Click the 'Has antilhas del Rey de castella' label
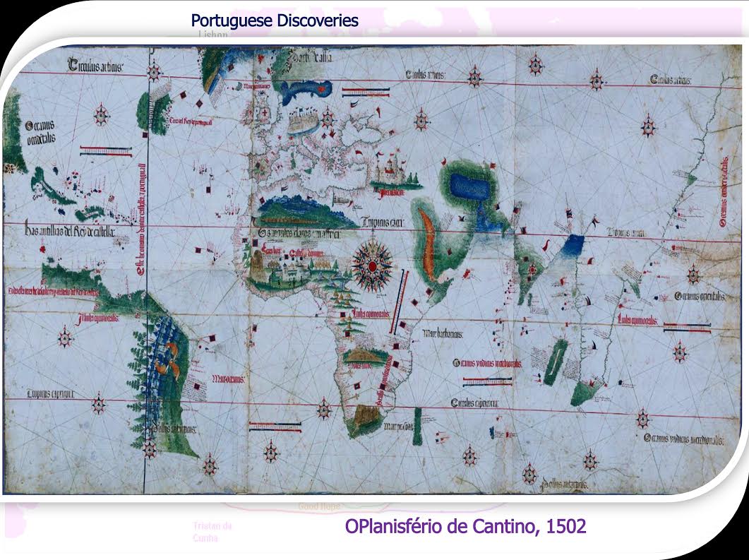The width and height of the screenshot is (749, 560). coord(70,232)
